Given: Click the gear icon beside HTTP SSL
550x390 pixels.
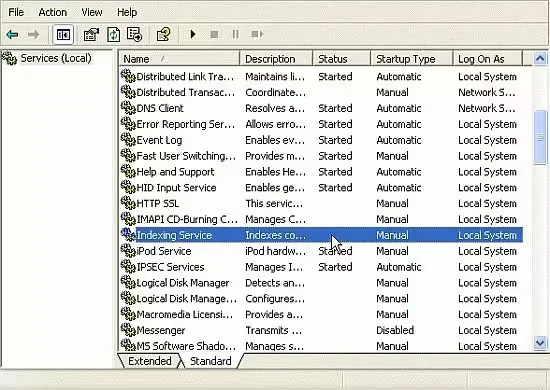Looking at the screenshot, I should click(x=128, y=203).
